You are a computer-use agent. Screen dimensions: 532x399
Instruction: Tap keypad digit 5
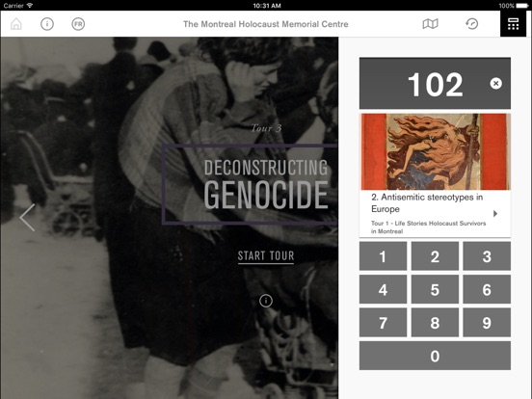tap(435, 289)
